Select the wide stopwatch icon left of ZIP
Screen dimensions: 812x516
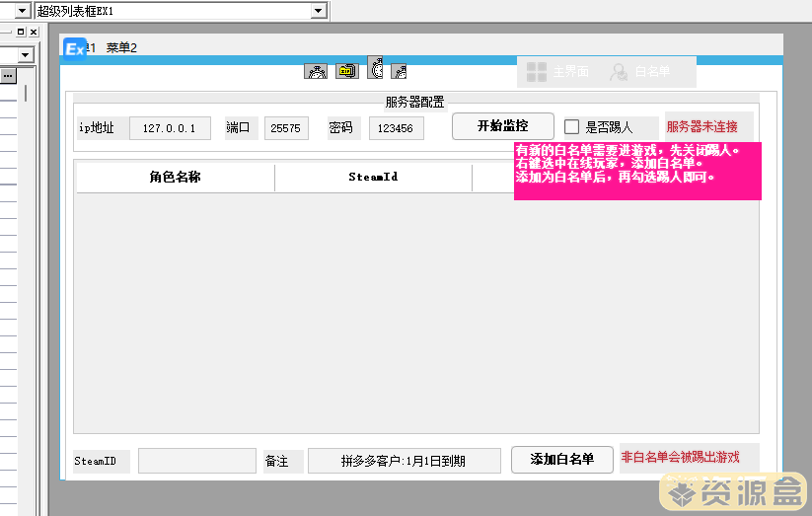(x=316, y=71)
